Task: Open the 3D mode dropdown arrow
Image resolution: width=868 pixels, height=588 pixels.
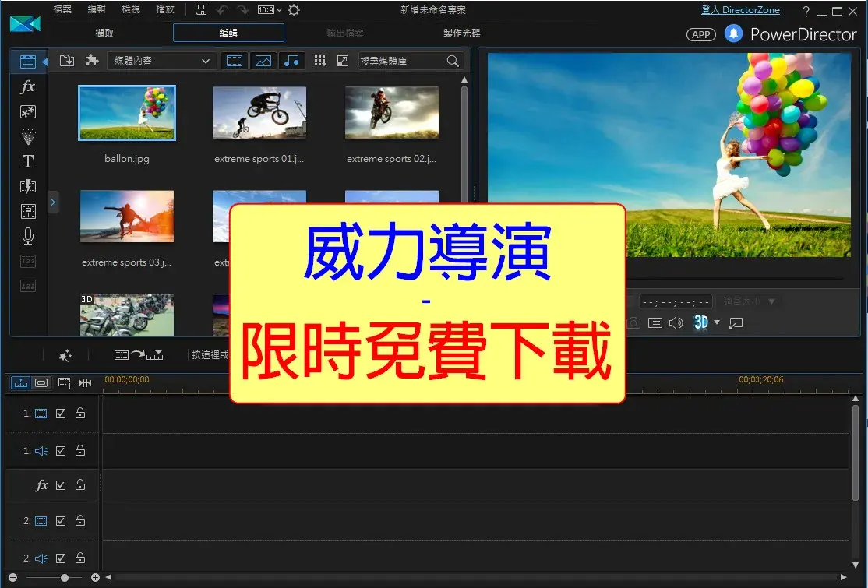Action: (x=717, y=322)
